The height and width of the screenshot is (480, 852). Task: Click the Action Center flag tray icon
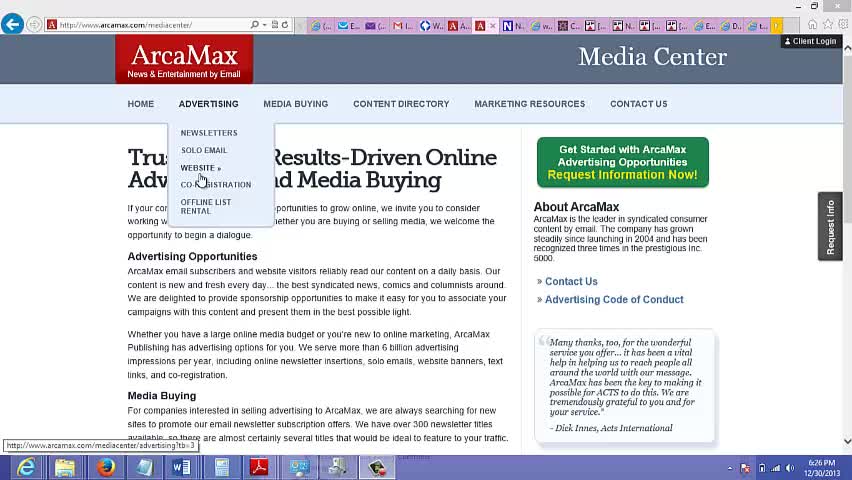pos(746,468)
